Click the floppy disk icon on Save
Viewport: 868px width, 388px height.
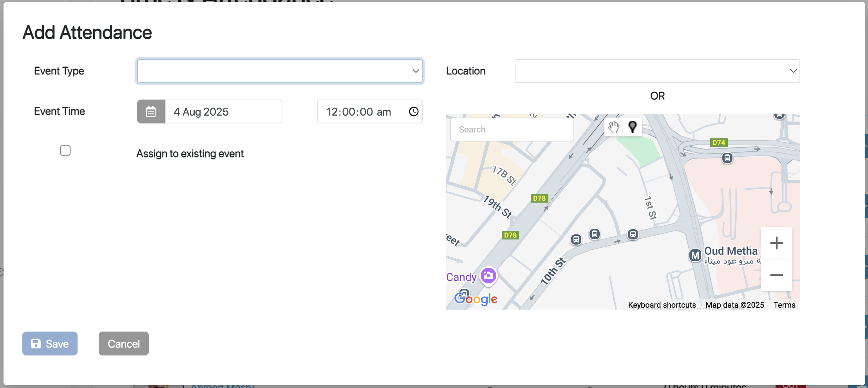36,343
